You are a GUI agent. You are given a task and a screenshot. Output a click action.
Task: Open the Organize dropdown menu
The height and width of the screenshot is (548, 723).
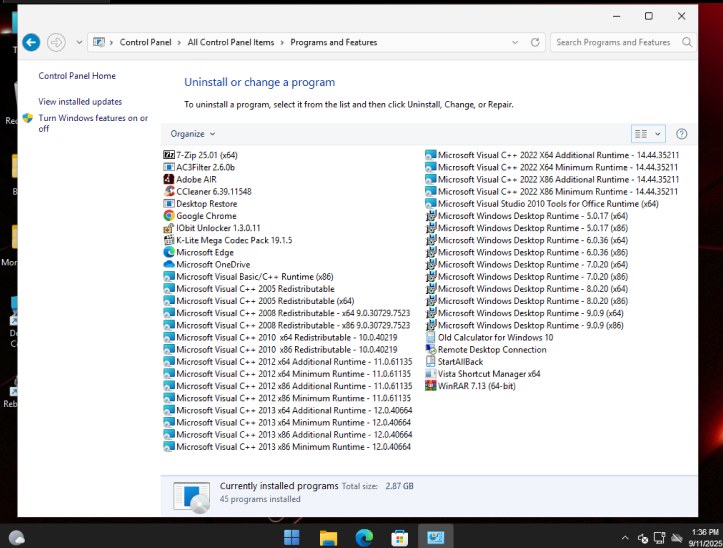pyautogui.click(x=193, y=134)
